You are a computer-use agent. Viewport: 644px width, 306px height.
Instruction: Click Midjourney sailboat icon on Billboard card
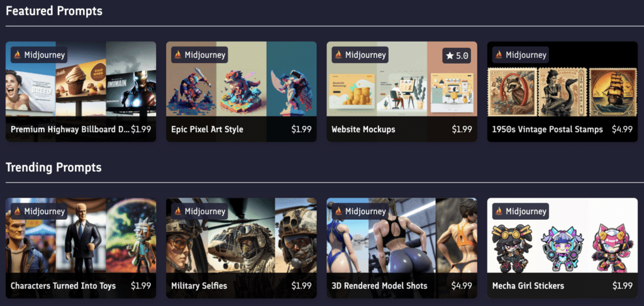[x=17, y=55]
